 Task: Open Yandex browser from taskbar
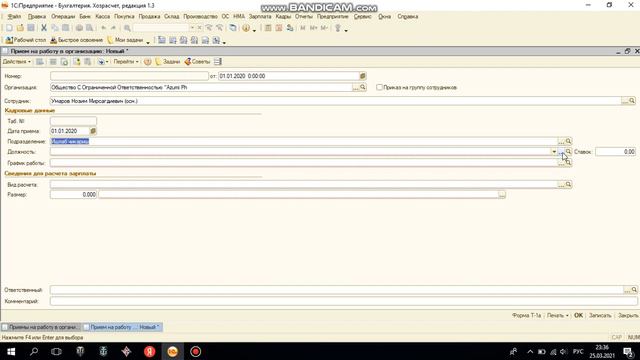point(149,351)
